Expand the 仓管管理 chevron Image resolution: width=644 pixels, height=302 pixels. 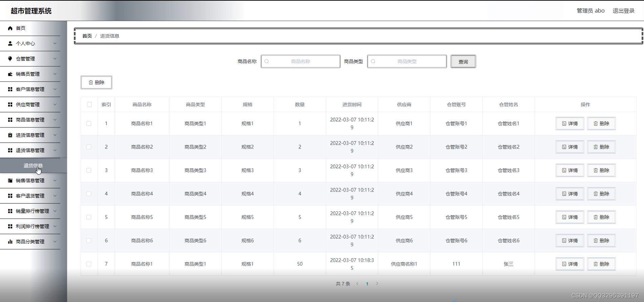[55, 59]
